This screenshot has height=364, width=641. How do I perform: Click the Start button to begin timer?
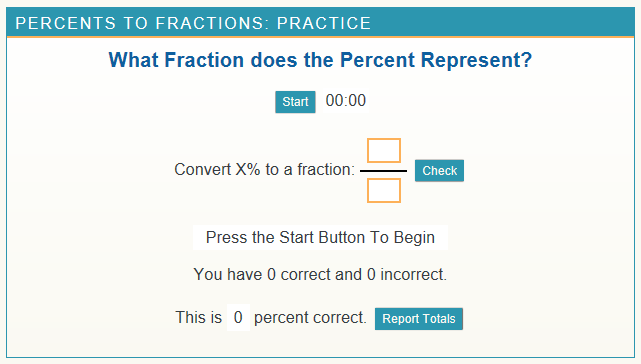pos(295,102)
